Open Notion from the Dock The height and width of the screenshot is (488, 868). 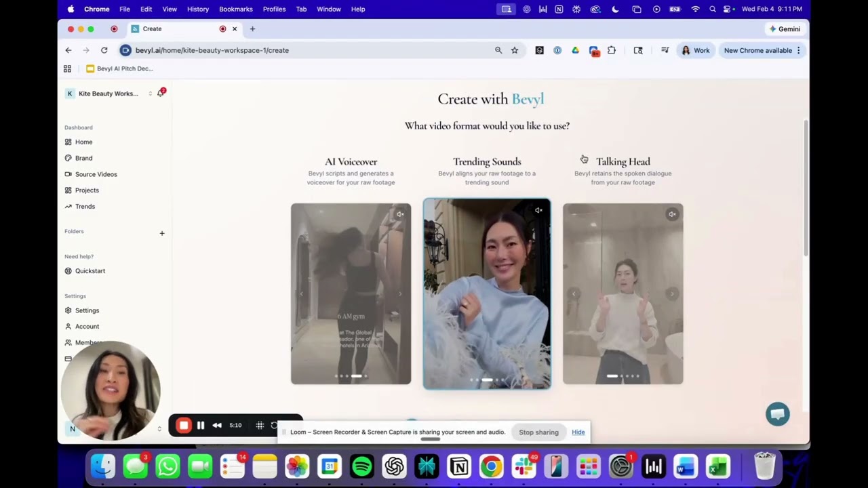click(459, 466)
